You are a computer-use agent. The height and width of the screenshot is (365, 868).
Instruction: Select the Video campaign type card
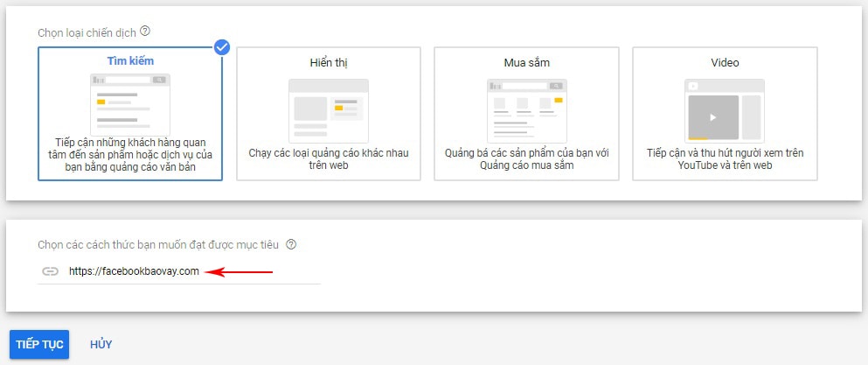click(725, 114)
